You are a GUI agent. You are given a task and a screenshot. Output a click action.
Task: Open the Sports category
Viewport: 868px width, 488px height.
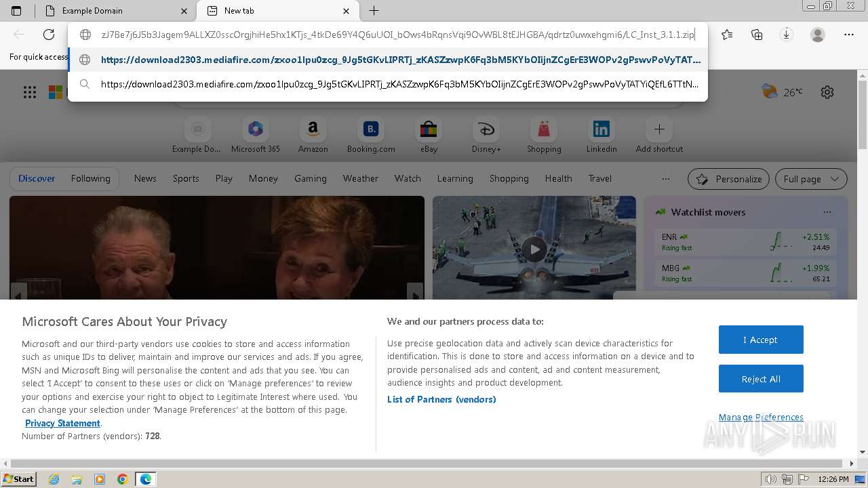(x=186, y=178)
